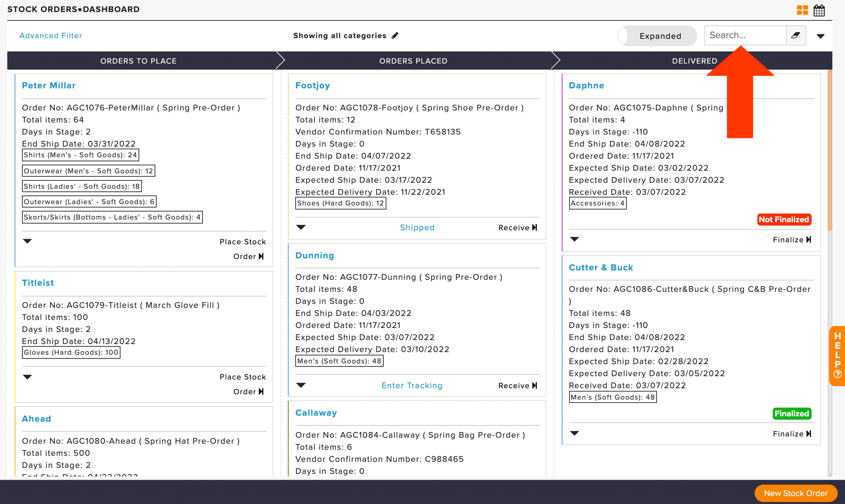Open the orange HELP side tab
The width and height of the screenshot is (845, 504).
point(837,356)
